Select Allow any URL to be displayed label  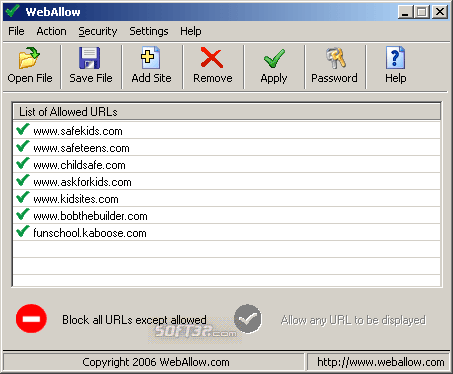pos(353,320)
